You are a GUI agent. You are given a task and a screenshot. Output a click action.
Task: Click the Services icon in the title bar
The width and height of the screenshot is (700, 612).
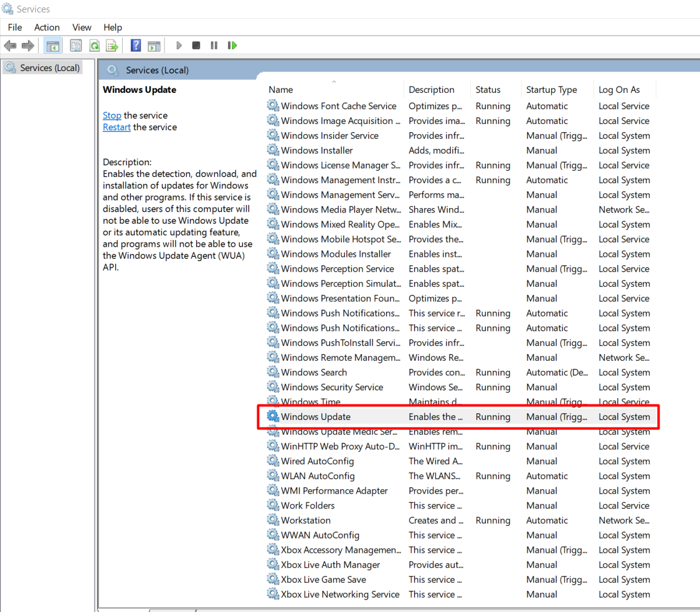7,9
